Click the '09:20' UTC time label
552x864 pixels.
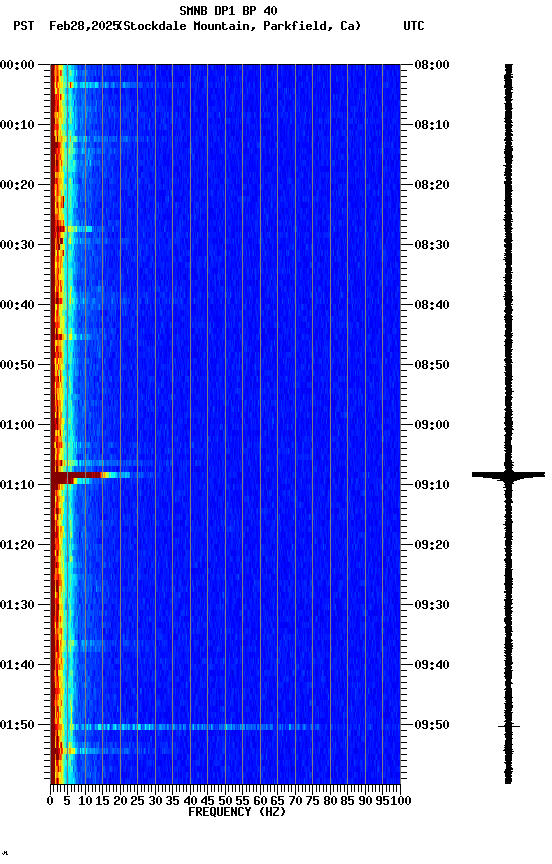click(432, 546)
